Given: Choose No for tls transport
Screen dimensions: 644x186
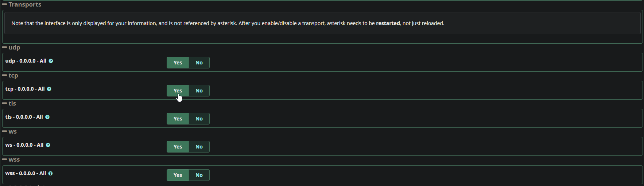Looking at the screenshot, I should click(199, 119).
